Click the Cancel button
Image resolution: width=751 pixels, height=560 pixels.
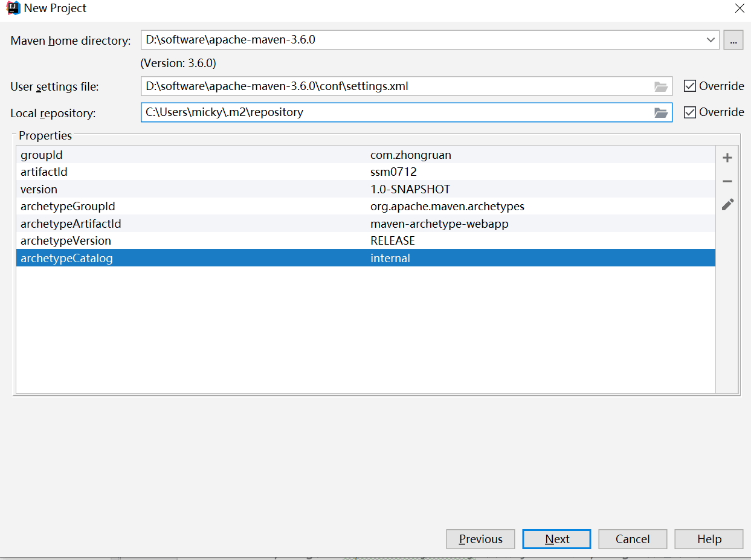(x=633, y=539)
